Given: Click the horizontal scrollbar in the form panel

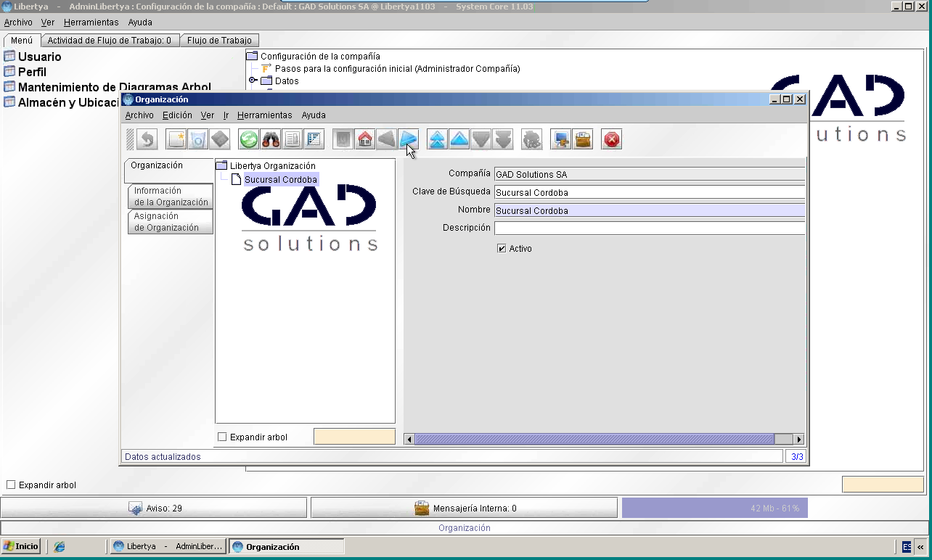Looking at the screenshot, I should (604, 440).
